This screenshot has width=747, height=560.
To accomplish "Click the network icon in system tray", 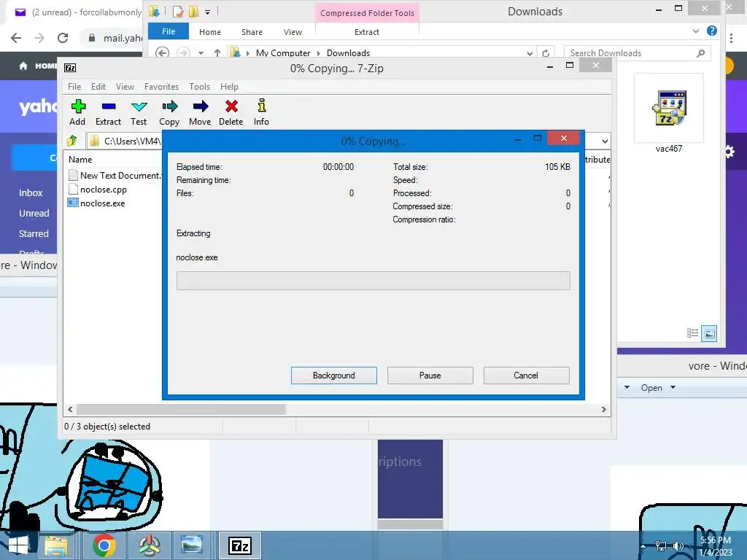I will pyautogui.click(x=661, y=545).
